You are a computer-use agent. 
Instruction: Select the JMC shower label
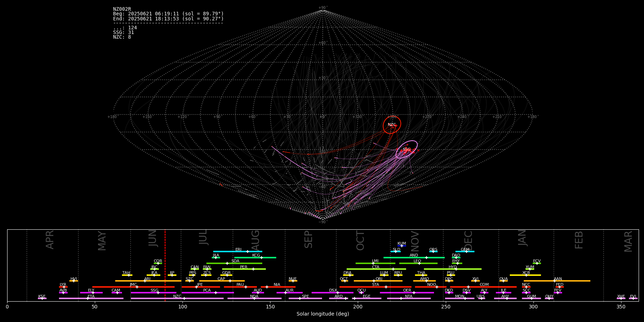133,285
